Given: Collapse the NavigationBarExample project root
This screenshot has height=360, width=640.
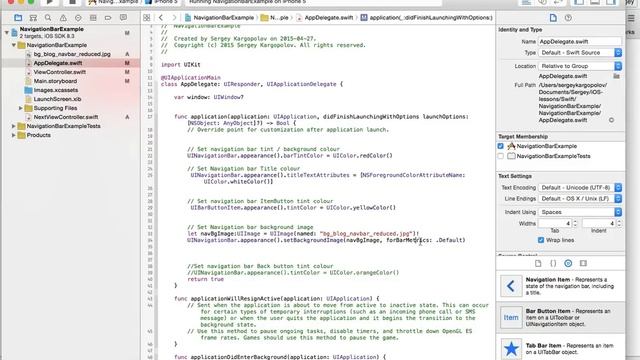Looking at the screenshot, I should pyautogui.click(x=7, y=32).
